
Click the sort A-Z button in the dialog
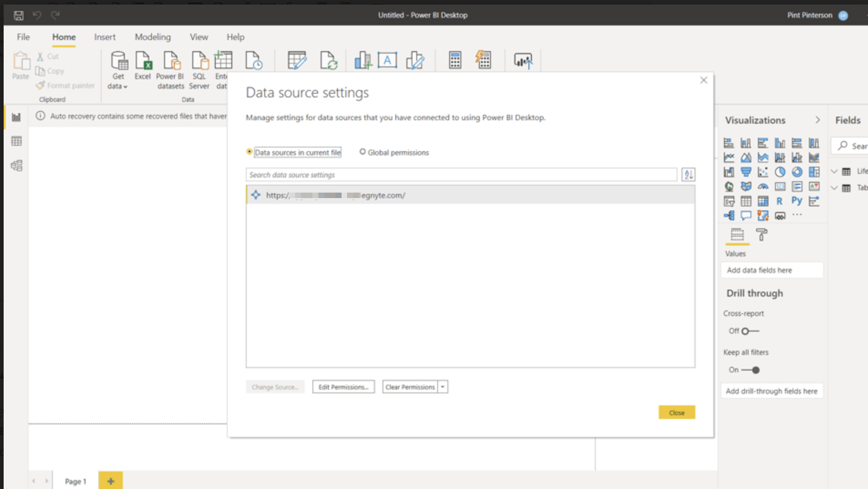(x=688, y=174)
